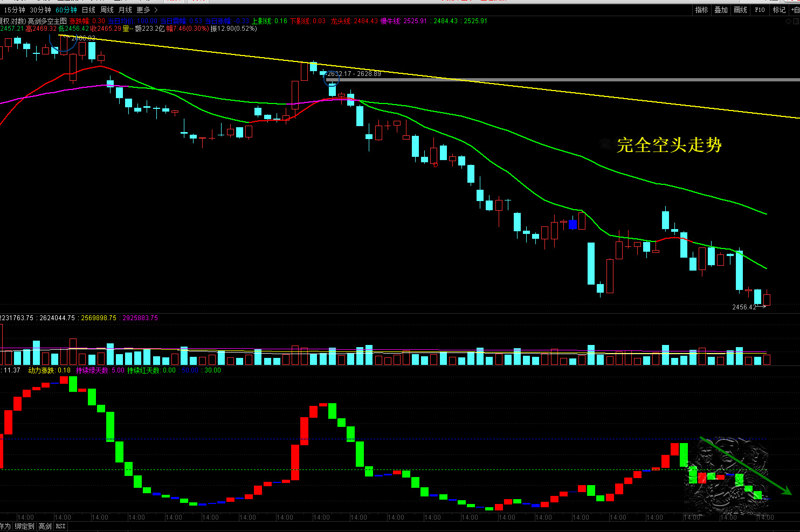Open the 画线 drawing tools
The width and height of the screenshot is (800, 532).
740,10
